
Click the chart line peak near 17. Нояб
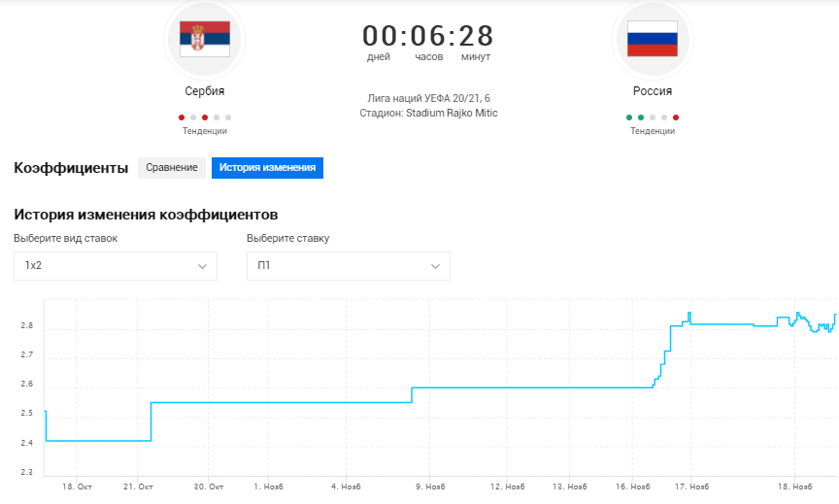tap(689, 314)
